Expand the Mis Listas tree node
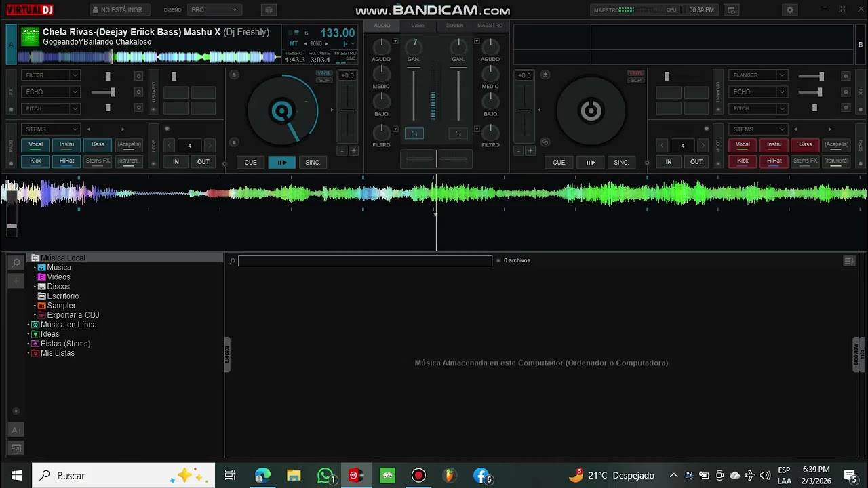Viewport: 868px width, 488px height. pyautogui.click(x=28, y=353)
